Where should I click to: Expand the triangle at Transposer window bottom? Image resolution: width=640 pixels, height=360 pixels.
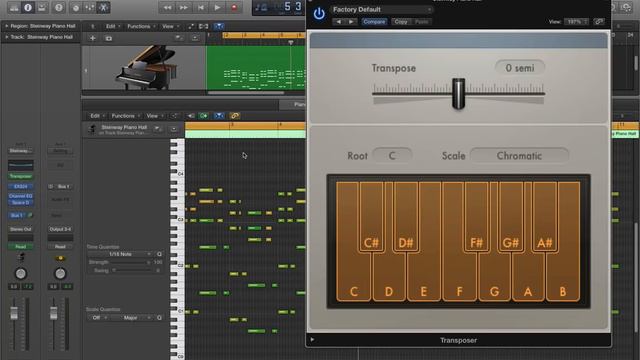click(x=312, y=340)
